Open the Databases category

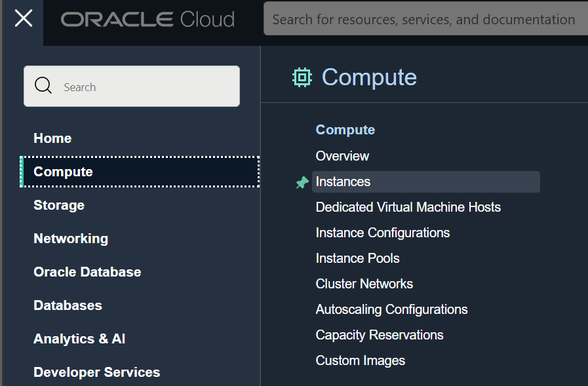pyautogui.click(x=68, y=305)
